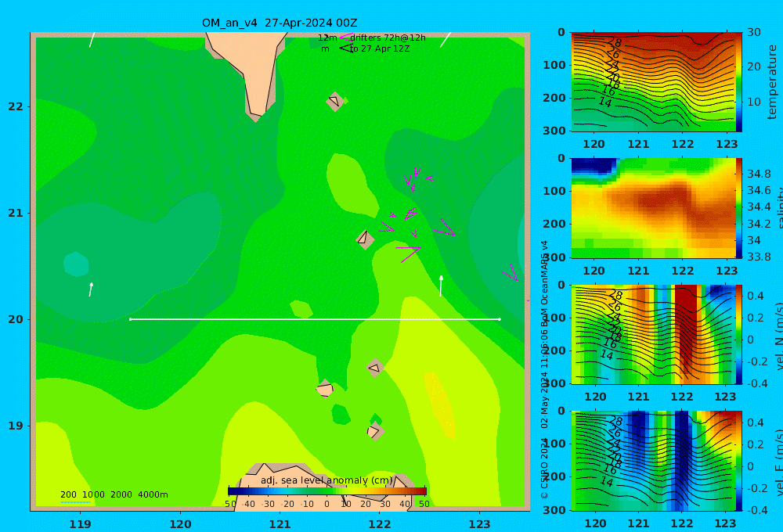
Task: Select the island polygon near 121.85E 20.75N
Action: (365, 239)
